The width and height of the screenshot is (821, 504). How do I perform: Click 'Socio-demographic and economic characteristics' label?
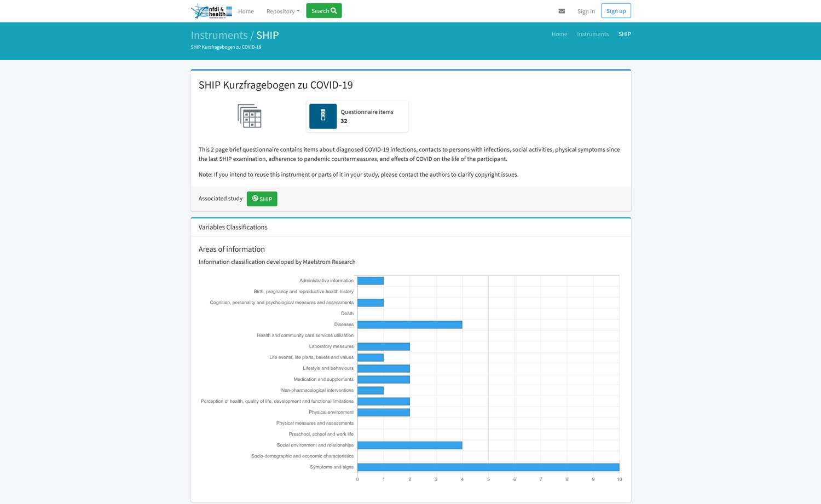(x=302, y=456)
